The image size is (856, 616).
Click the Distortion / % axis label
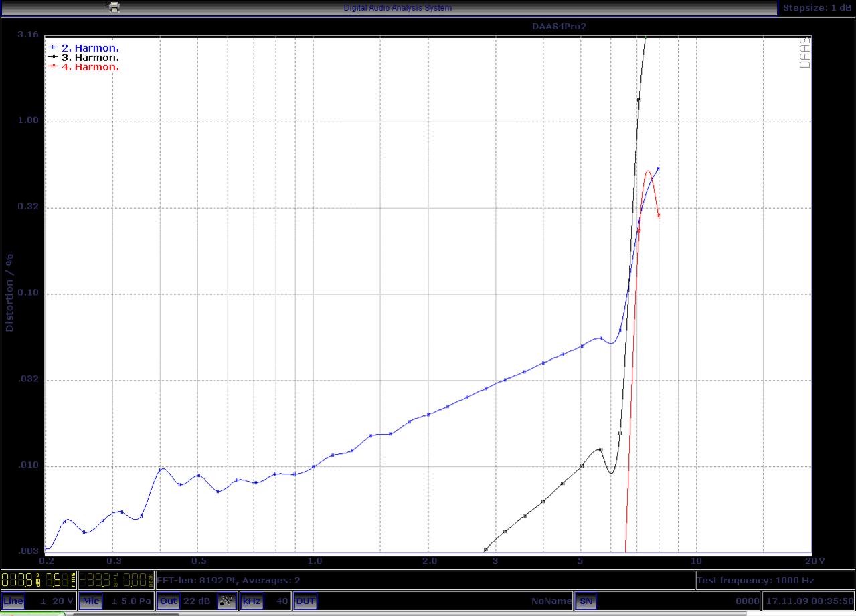[9, 292]
